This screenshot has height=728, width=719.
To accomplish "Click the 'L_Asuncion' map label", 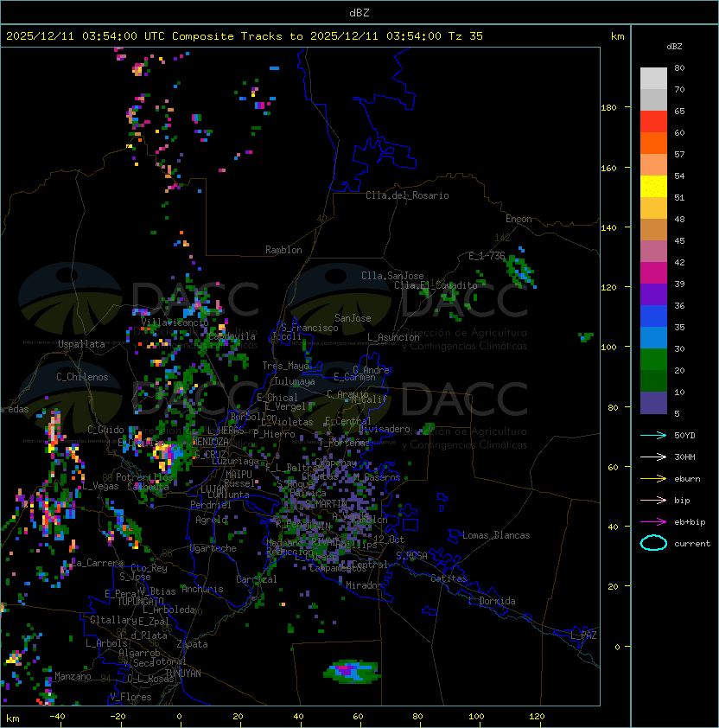I will [393, 337].
